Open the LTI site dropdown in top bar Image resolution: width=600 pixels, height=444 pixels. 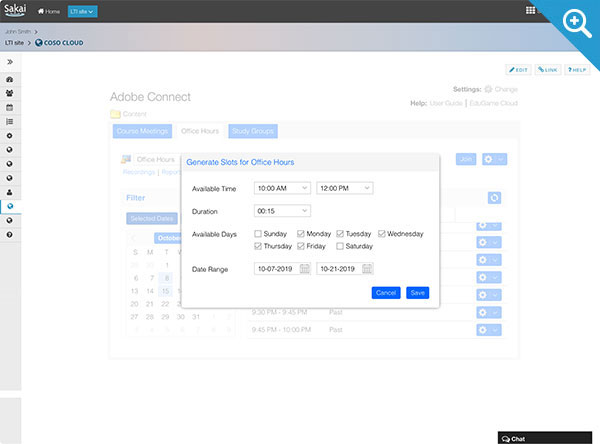[x=82, y=11]
